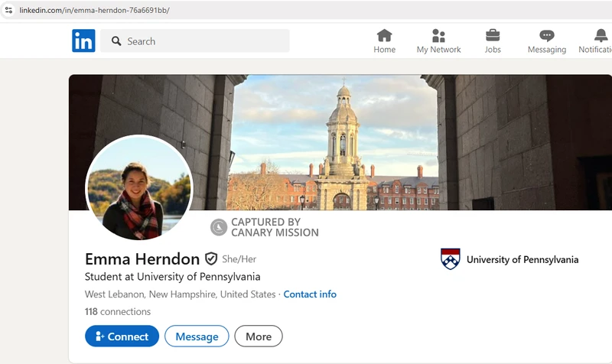Open the More actions button
This screenshot has width=612, height=364.
point(259,336)
